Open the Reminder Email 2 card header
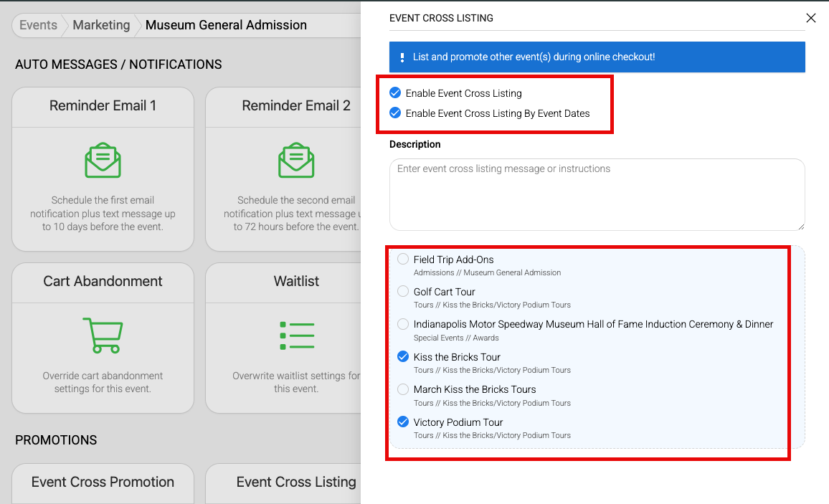The width and height of the screenshot is (829, 504). (284, 108)
